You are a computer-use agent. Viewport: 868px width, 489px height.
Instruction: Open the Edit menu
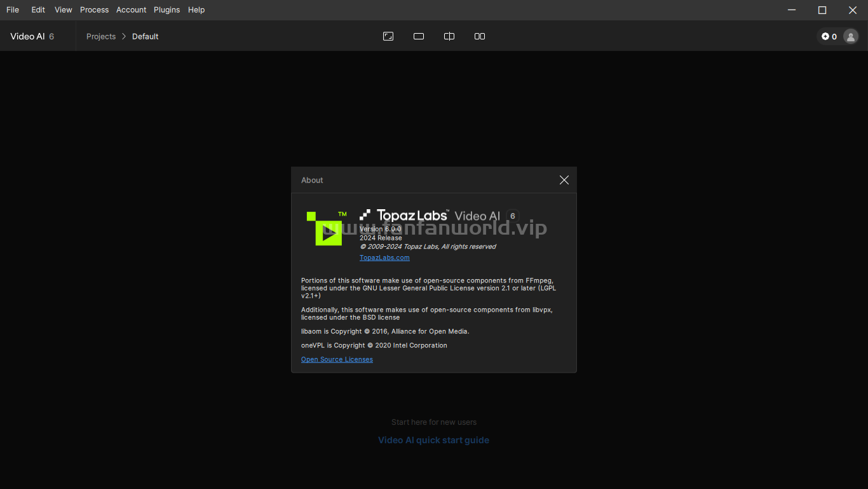(38, 10)
